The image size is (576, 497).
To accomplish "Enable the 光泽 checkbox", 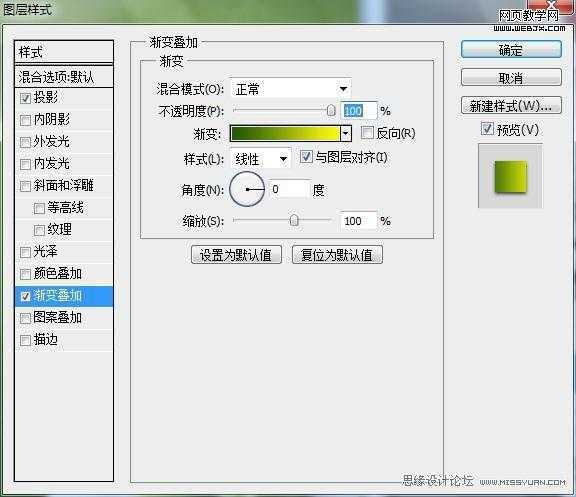I will (25, 252).
